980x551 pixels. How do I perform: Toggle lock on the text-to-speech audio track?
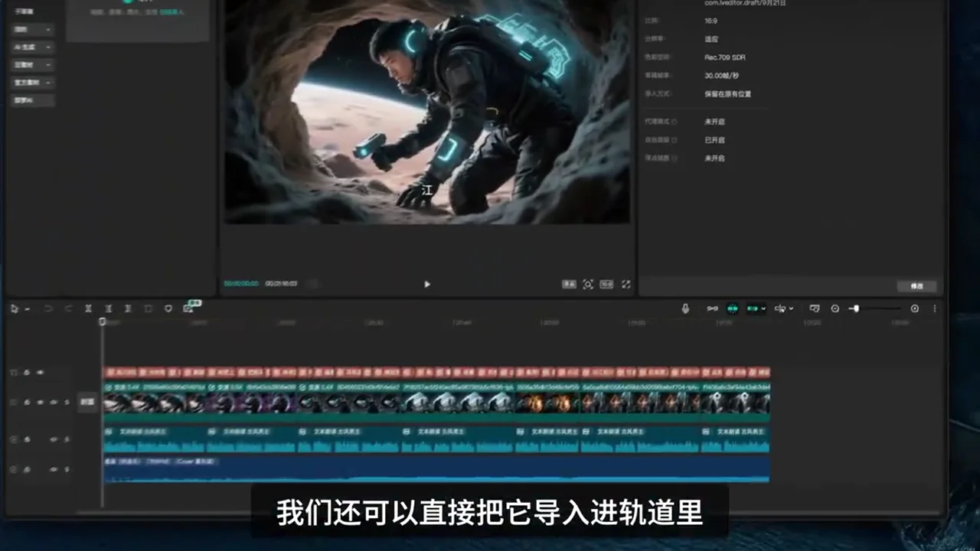point(27,439)
